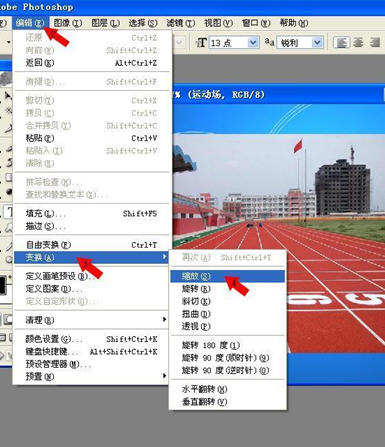
Task: Choose 描边(S)... from the menu
Action: pyautogui.click(x=91, y=226)
